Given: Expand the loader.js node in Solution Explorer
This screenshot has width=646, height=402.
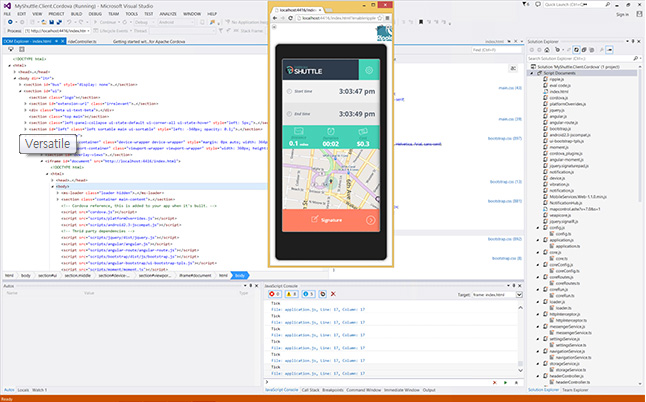Looking at the screenshot, I should pyautogui.click(x=538, y=302).
